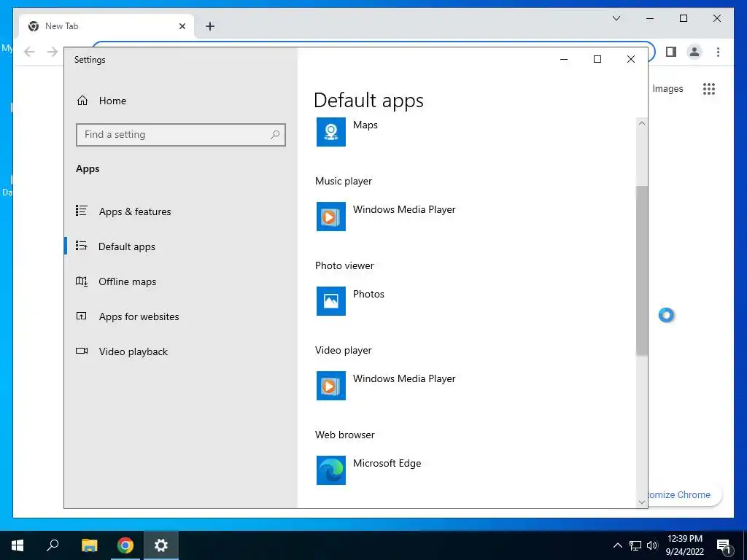Click the Customize Chrome button
The width and height of the screenshot is (747, 560).
[x=684, y=495]
